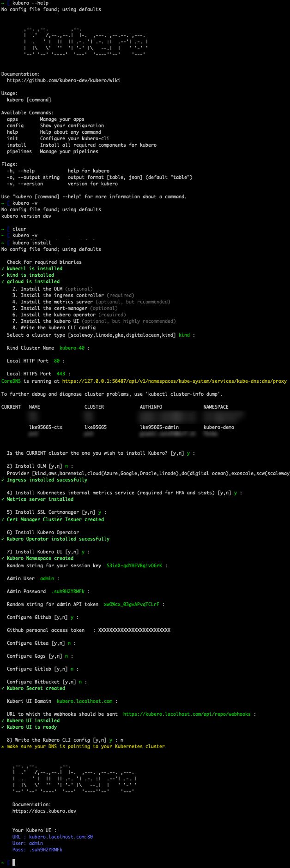Click the final 'User: admin' line

pos(28,843)
